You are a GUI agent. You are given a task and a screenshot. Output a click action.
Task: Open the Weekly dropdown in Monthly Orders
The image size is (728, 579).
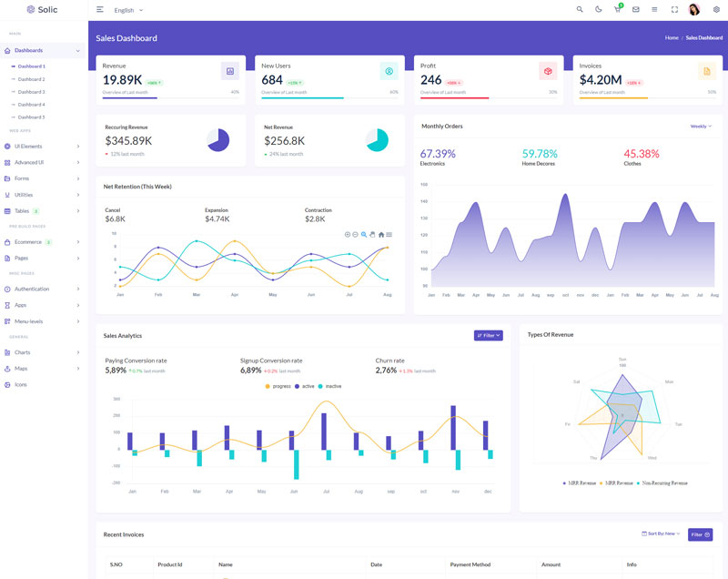coord(702,127)
